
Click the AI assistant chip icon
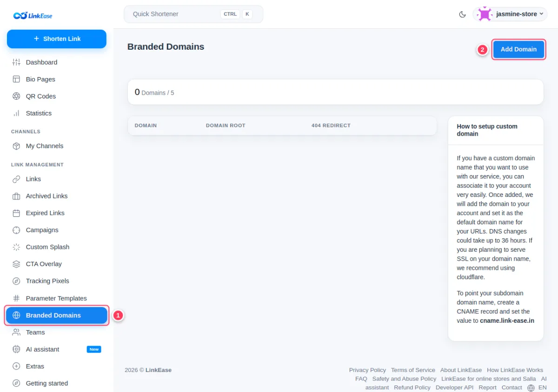16,349
